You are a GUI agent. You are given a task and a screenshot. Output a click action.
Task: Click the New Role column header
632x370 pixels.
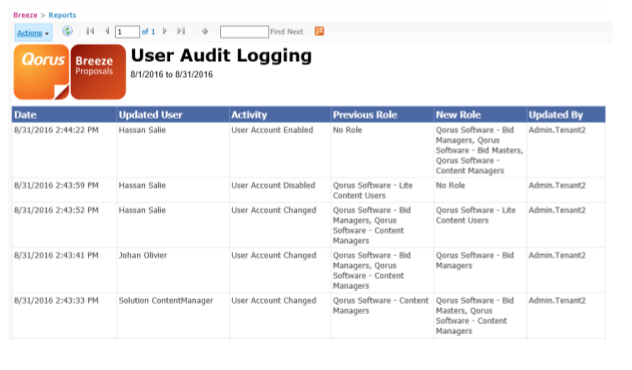point(480,114)
